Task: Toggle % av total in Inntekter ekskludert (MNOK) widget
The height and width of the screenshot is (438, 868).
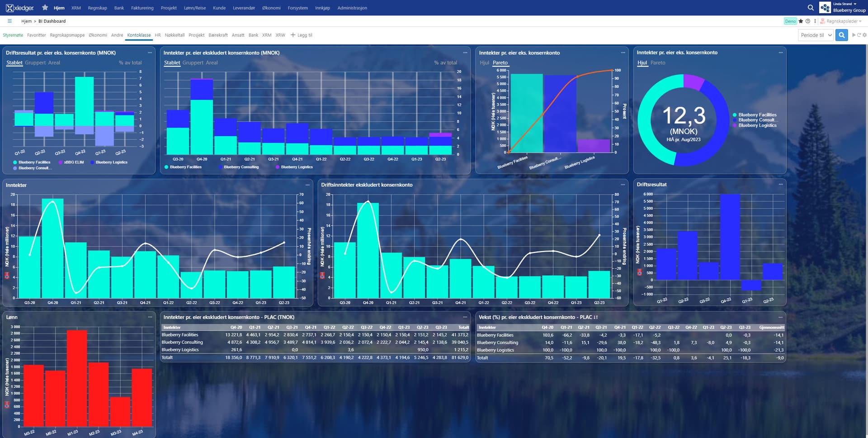Action: (446, 63)
